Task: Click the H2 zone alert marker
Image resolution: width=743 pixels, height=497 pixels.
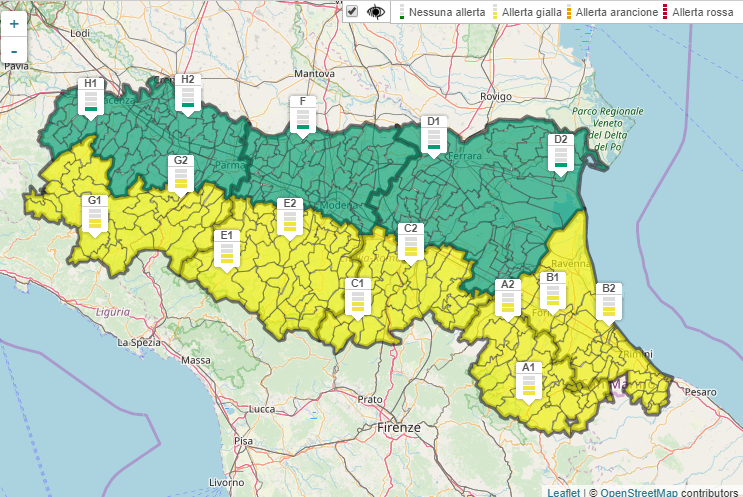Action: click(187, 92)
